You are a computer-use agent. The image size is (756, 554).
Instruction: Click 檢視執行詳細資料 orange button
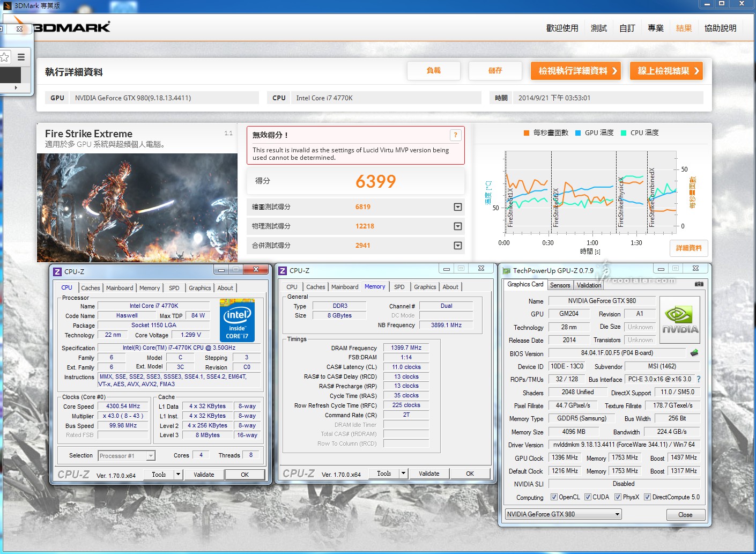tap(576, 71)
